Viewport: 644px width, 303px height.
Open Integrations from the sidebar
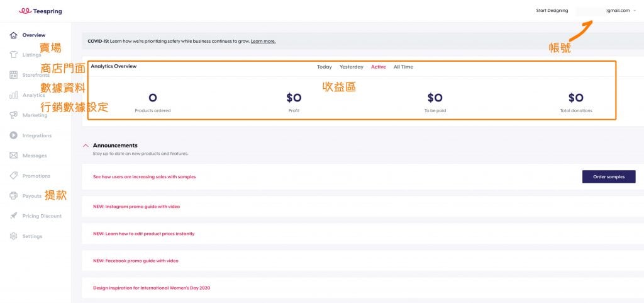[x=37, y=135]
